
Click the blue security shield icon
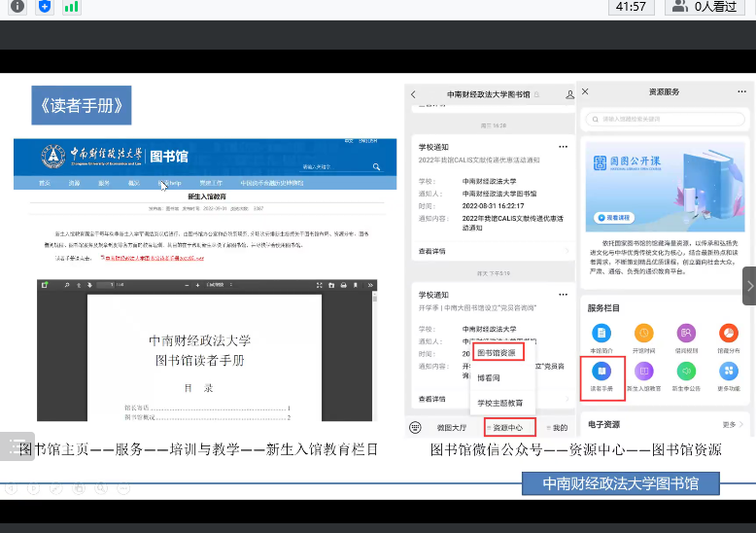click(44, 7)
